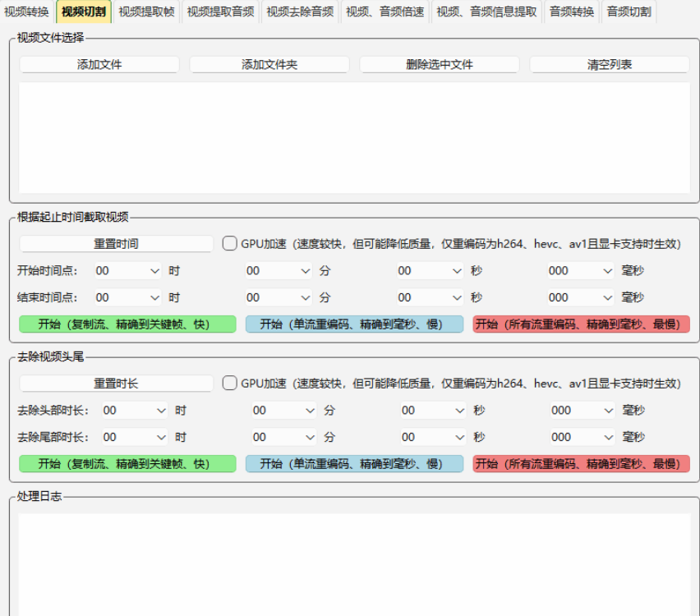Viewport: 700px width, 616px height.
Task: Go to 视频、音频信息提取 tab
Action: click(x=486, y=11)
